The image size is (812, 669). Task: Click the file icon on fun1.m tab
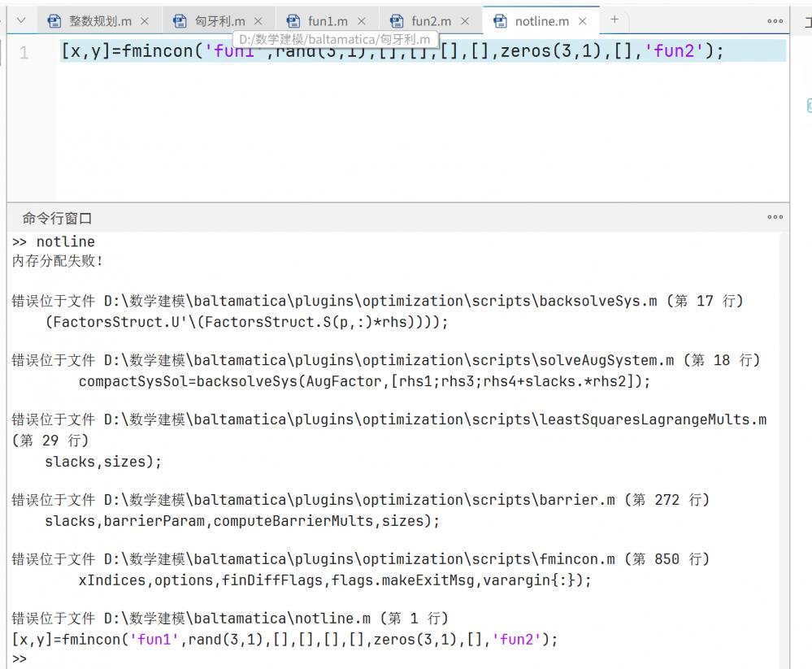293,21
